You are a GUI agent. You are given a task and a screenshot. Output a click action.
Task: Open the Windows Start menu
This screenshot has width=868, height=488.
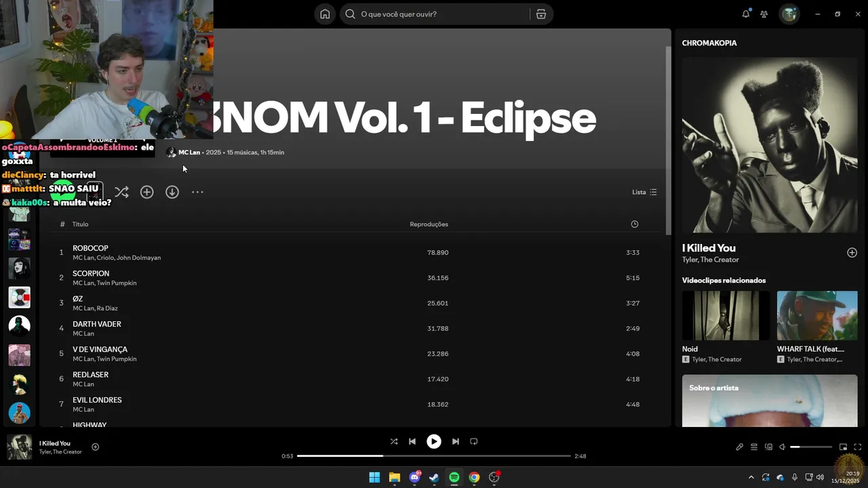pos(374,477)
